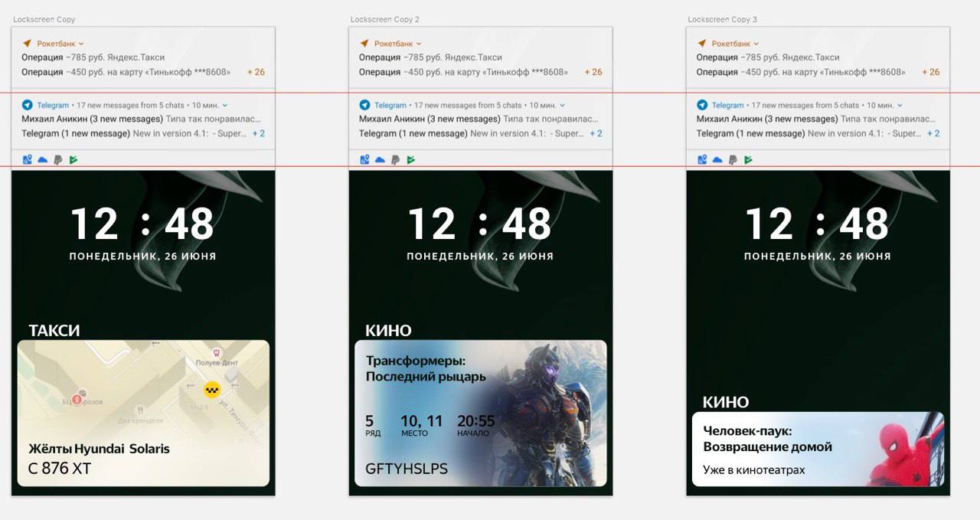Open the Человек-паук movie card
The image size is (980, 520).
[x=818, y=449]
